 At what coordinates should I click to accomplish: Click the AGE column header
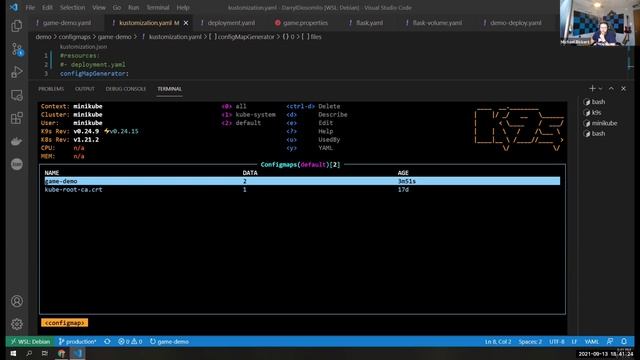click(x=403, y=173)
